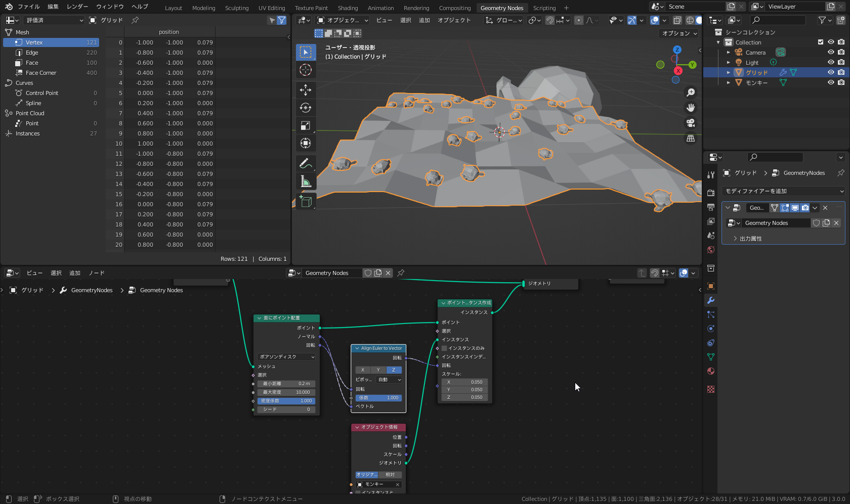Select the Annotate pencil tool
850x504 pixels.
pyautogui.click(x=306, y=163)
